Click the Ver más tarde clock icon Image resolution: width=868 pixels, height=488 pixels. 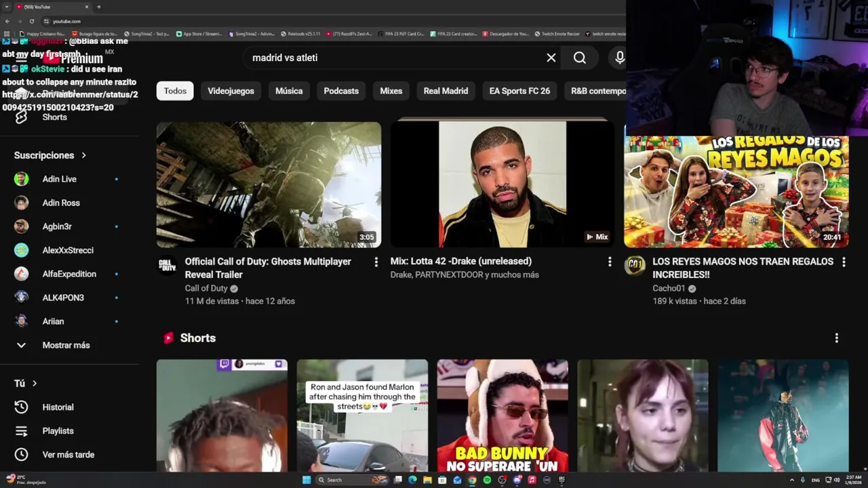[22, 455]
